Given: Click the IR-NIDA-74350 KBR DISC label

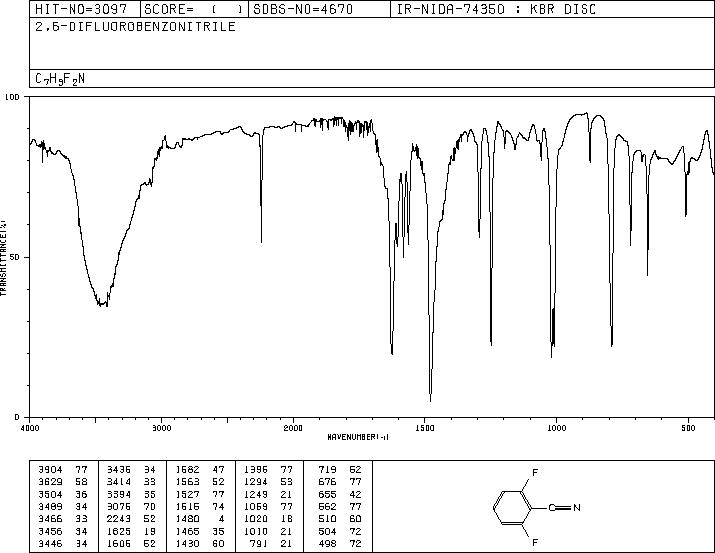Looking at the screenshot, I should [496, 9].
